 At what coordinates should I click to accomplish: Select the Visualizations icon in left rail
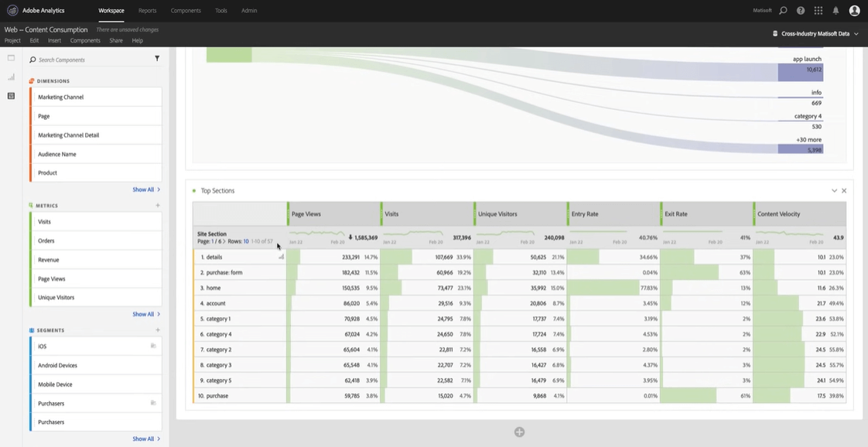click(11, 77)
